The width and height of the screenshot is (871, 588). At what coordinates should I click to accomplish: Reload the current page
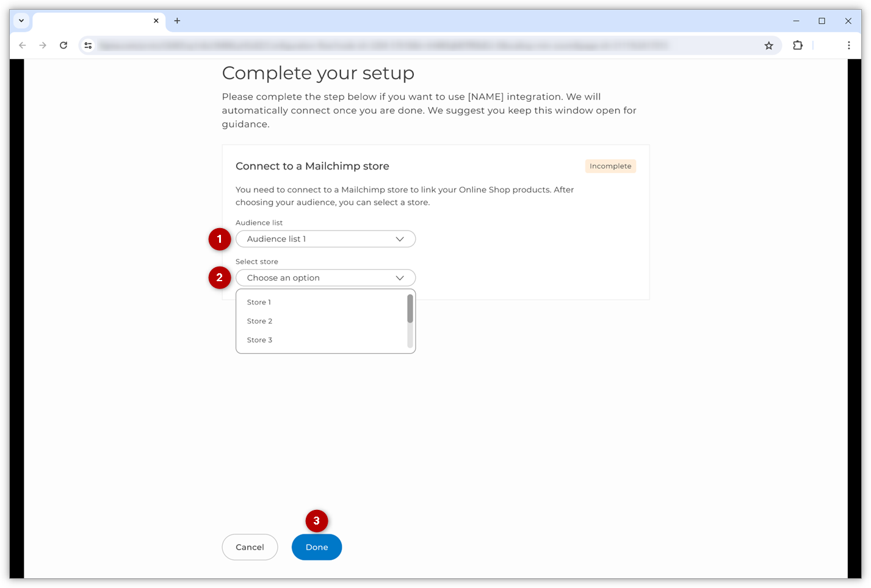pos(63,45)
